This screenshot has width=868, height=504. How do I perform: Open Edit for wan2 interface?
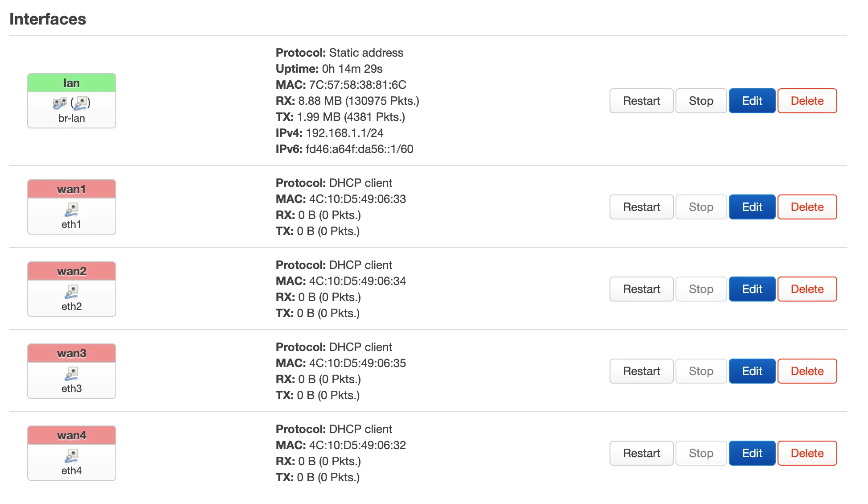752,289
